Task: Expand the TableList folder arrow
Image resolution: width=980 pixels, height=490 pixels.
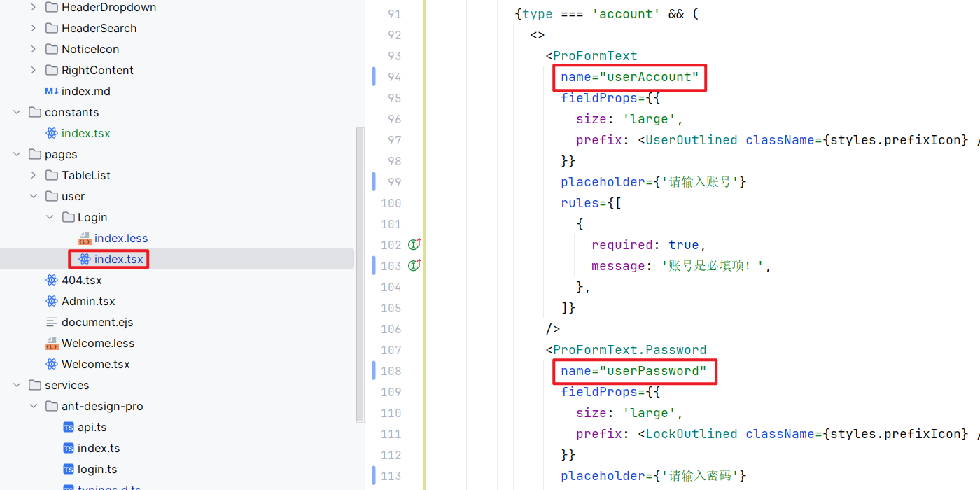Action: (x=33, y=175)
